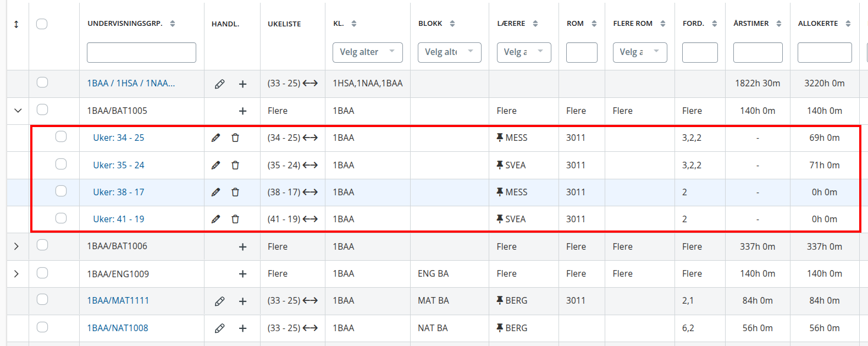868x346 pixels.
Task: Select the 1BAA / 1HSA / 1NAA row checkbox
Action: coord(42,83)
